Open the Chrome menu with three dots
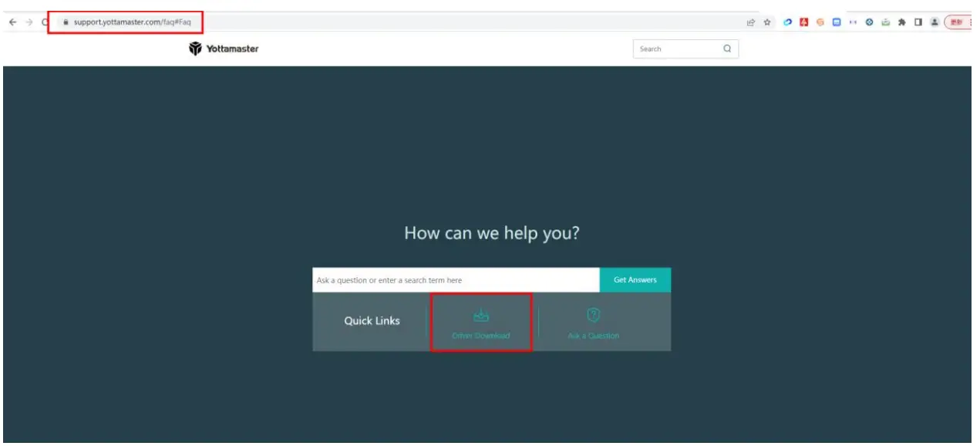Viewport: 980px width, 446px height. coord(972,24)
